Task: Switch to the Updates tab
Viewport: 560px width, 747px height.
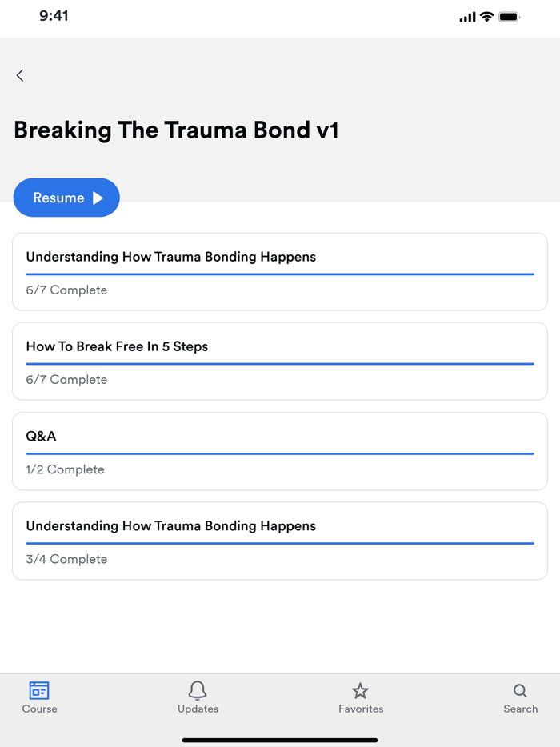Action: point(198,697)
